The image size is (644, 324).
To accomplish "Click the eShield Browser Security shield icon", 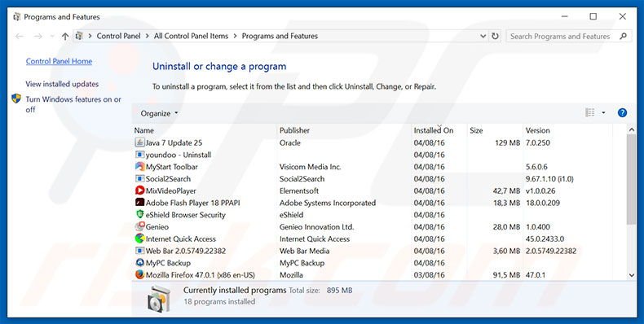I will [139, 214].
